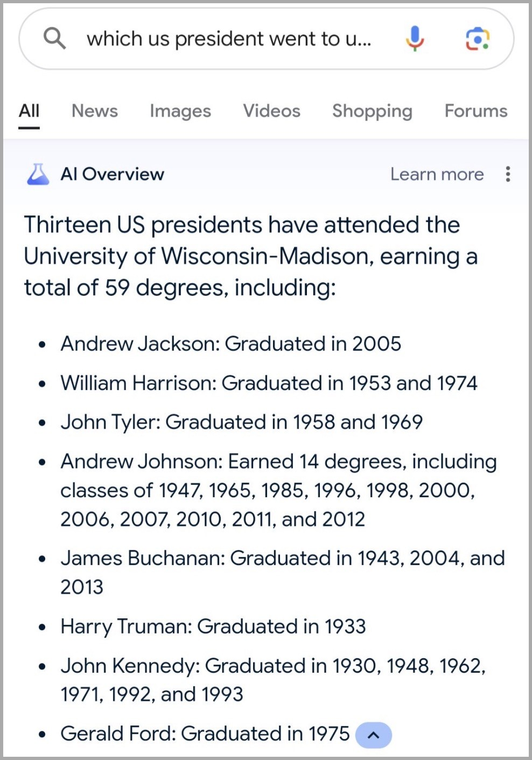The height and width of the screenshot is (760, 532).
Task: Click the Andrew Jackson list entry
Action: click(230, 344)
